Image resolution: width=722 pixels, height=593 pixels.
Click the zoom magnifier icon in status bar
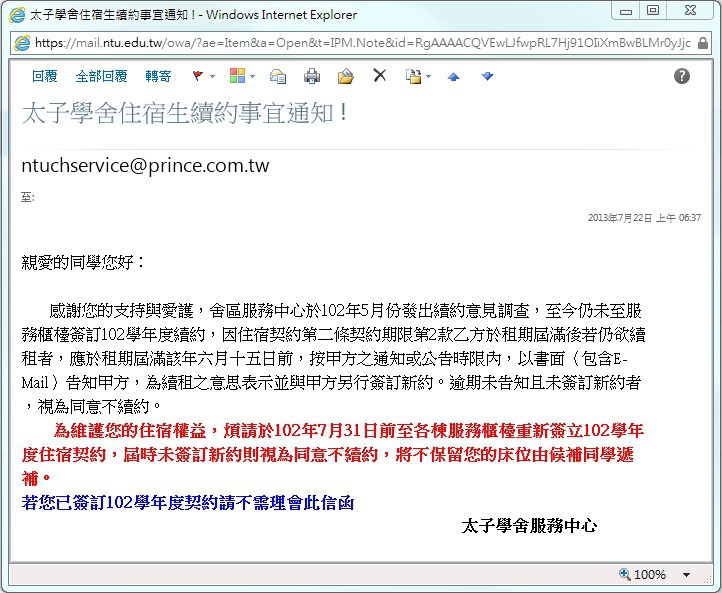pyautogui.click(x=624, y=574)
